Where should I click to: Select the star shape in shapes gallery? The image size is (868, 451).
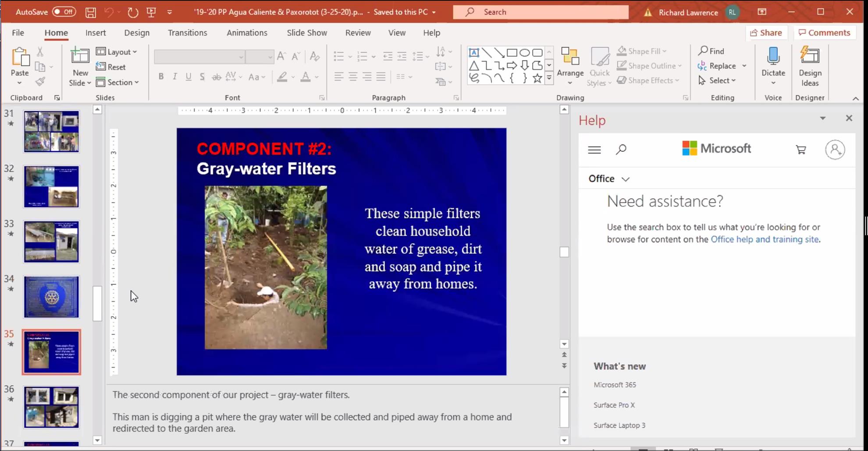point(537,79)
